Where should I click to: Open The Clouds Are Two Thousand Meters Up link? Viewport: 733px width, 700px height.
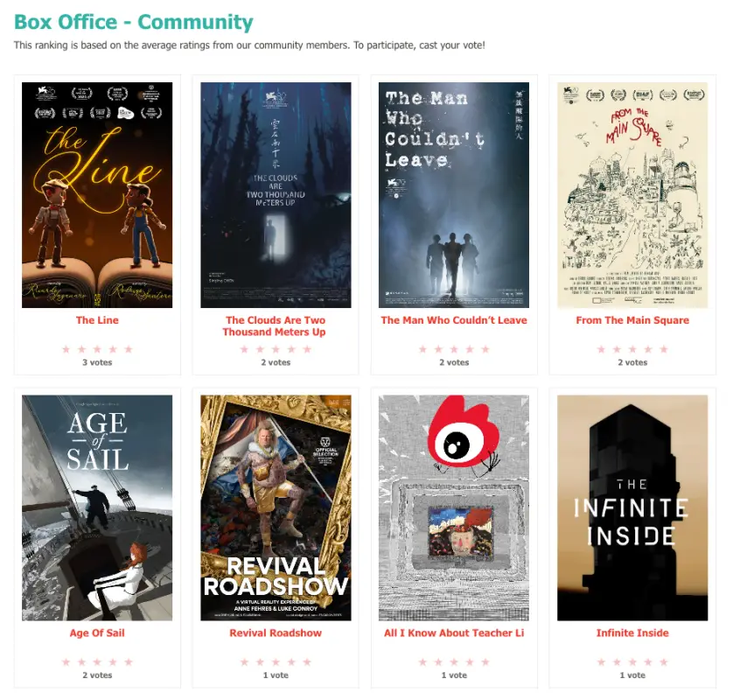pos(275,325)
